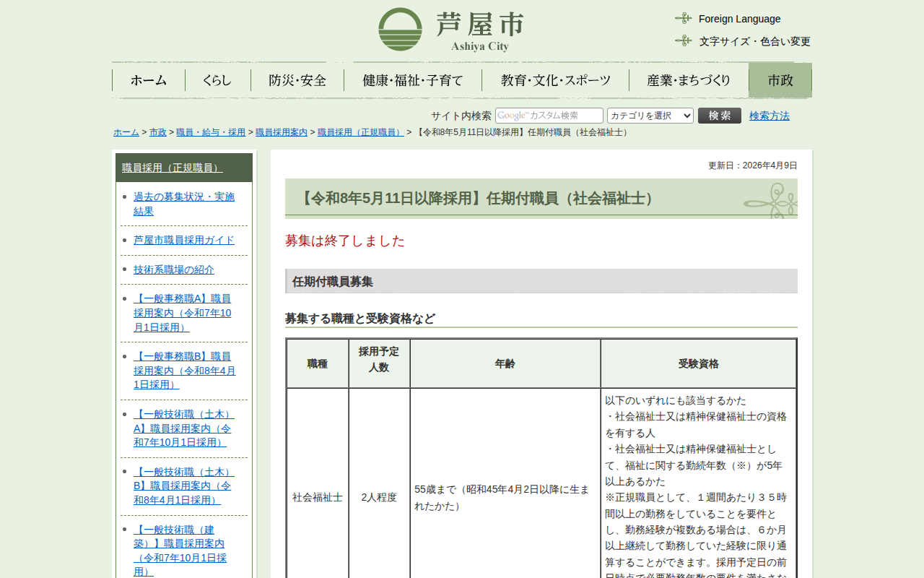Click the Ashiya City logo

[451, 30]
